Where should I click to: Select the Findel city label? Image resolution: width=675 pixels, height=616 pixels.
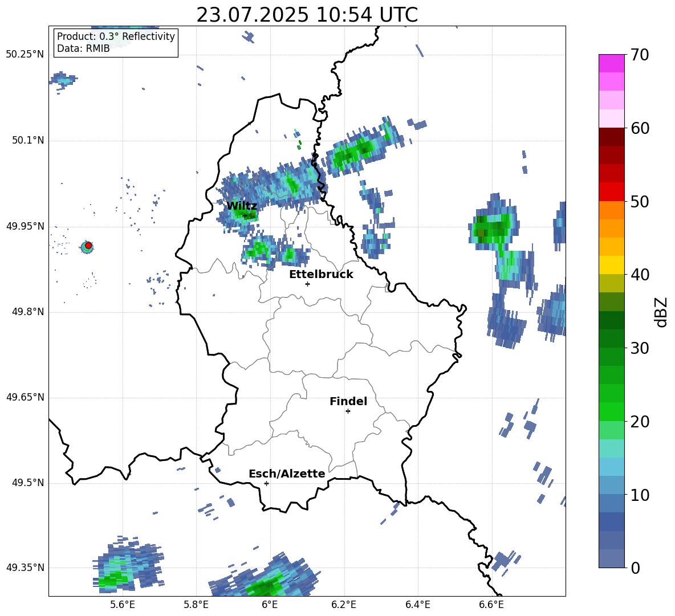point(348,401)
